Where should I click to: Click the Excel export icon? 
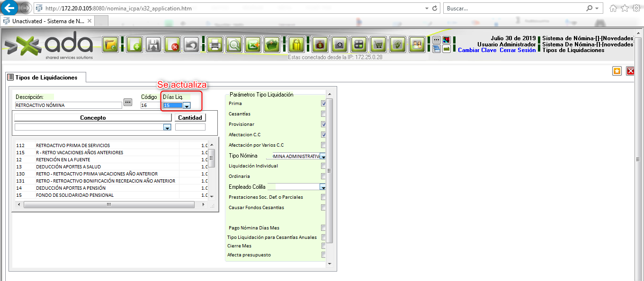pyautogui.click(x=253, y=44)
